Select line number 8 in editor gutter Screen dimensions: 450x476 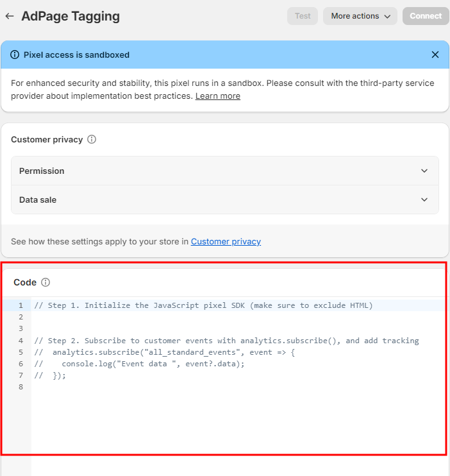click(x=21, y=387)
